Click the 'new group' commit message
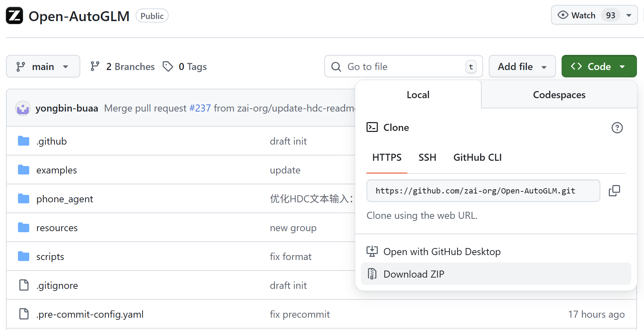The image size is (644, 330). pos(293,228)
